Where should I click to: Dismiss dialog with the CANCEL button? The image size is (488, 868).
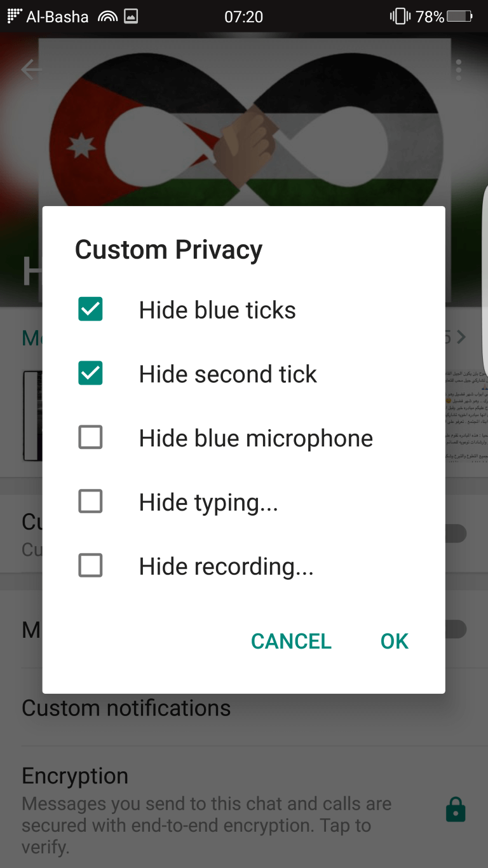coord(291,641)
